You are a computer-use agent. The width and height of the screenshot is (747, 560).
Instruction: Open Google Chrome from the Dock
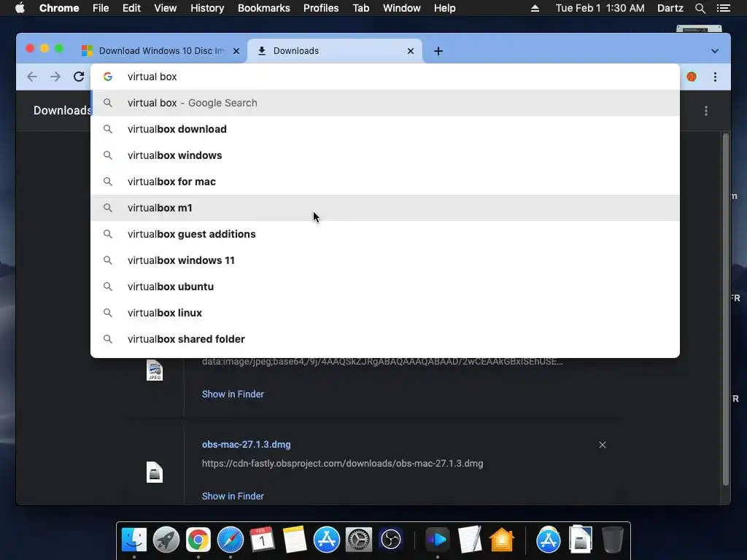(198, 540)
